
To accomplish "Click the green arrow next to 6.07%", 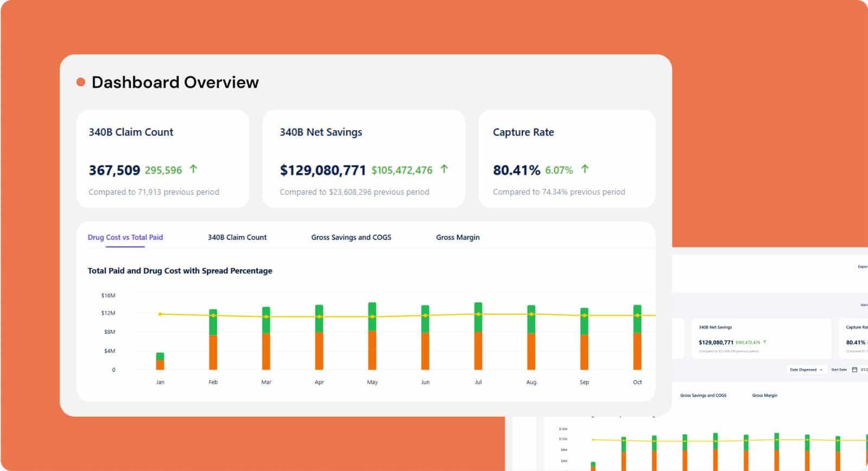I will click(585, 169).
